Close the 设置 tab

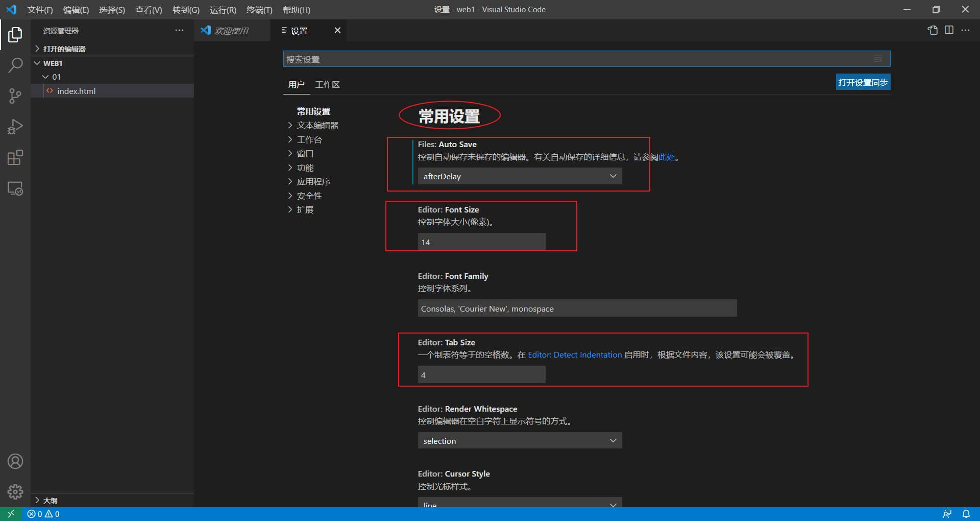click(x=337, y=31)
